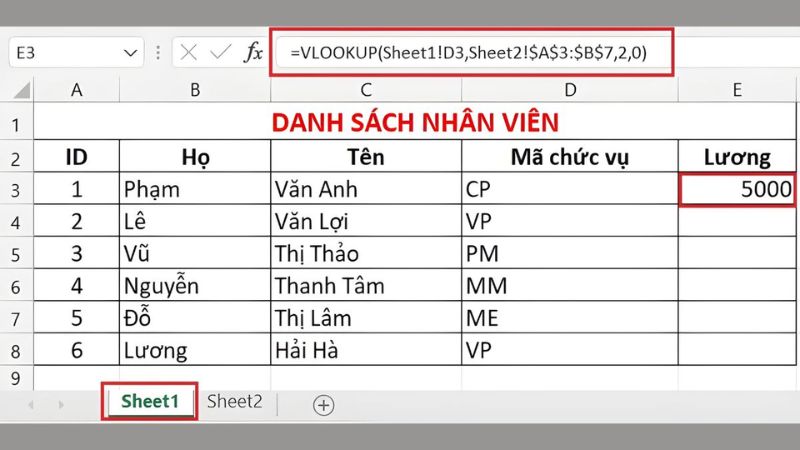The width and height of the screenshot is (800, 450).
Task: Click the next sheet navigation arrow
Action: [x=61, y=405]
